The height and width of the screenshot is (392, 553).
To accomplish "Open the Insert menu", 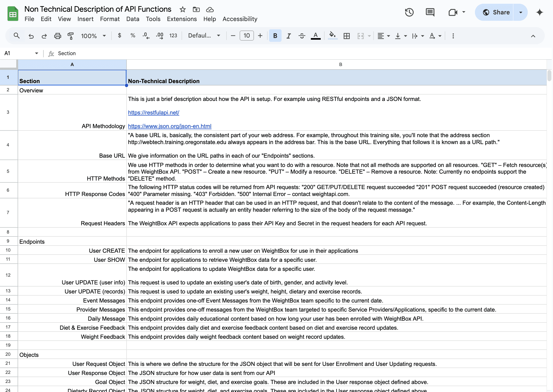I will pyautogui.click(x=85, y=19).
